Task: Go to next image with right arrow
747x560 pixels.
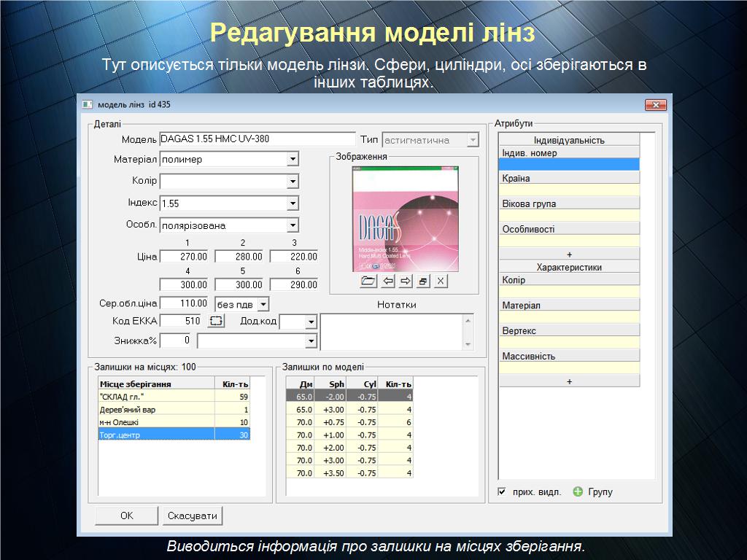Action: pyautogui.click(x=406, y=281)
